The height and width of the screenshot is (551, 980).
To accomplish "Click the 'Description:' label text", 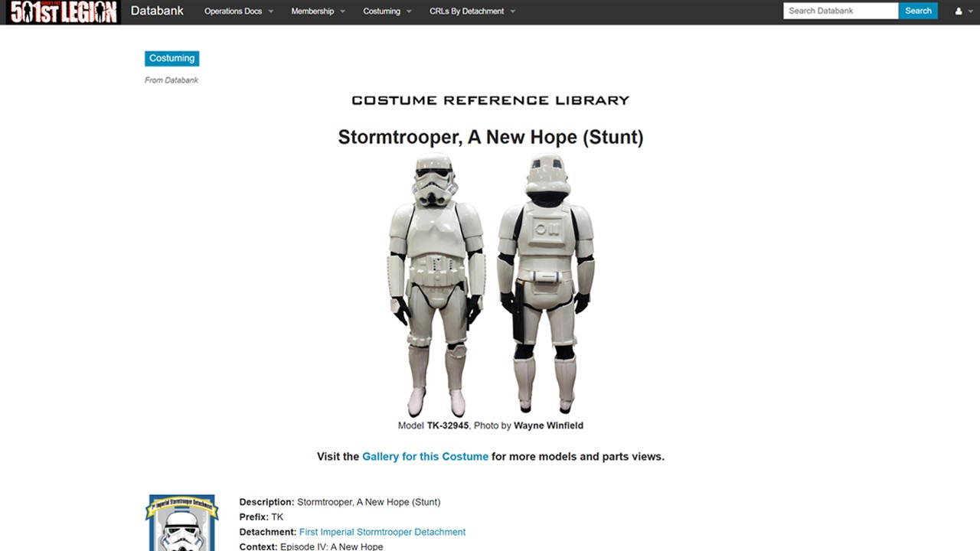I will click(x=266, y=502).
